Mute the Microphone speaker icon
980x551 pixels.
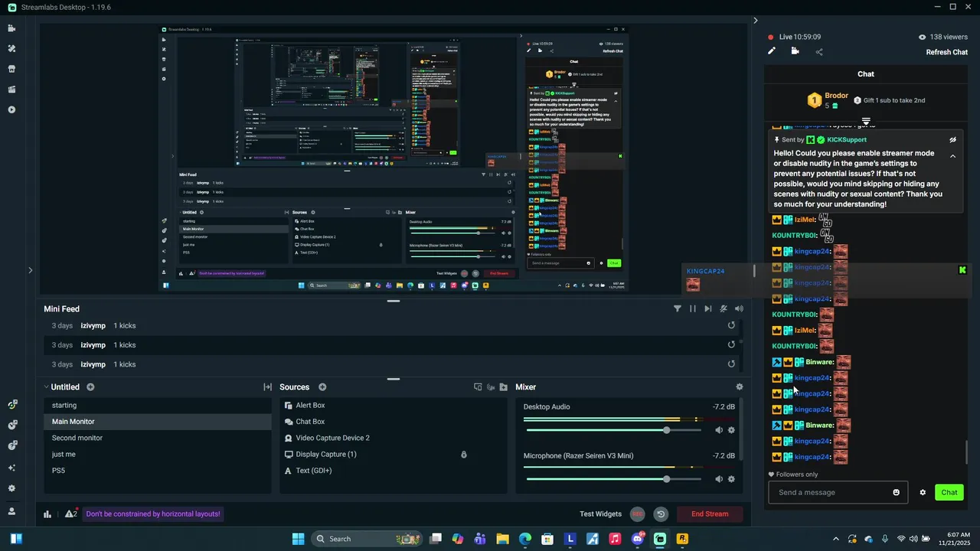719,479
